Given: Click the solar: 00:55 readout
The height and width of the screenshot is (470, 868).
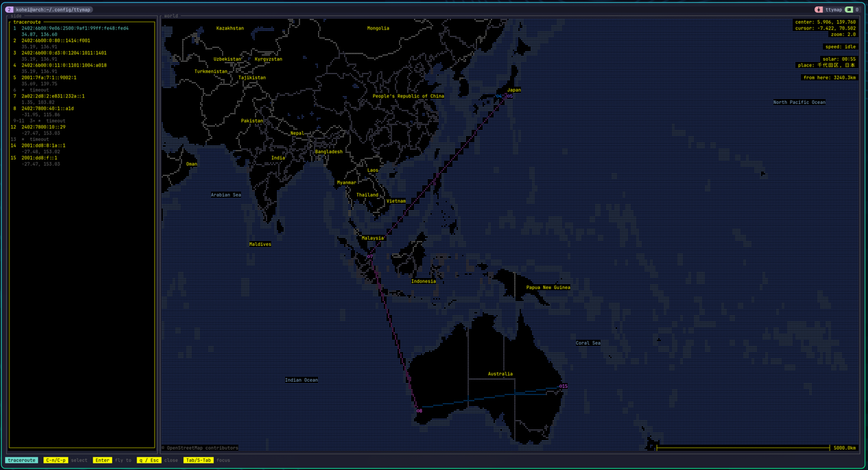Looking at the screenshot, I should click(839, 59).
